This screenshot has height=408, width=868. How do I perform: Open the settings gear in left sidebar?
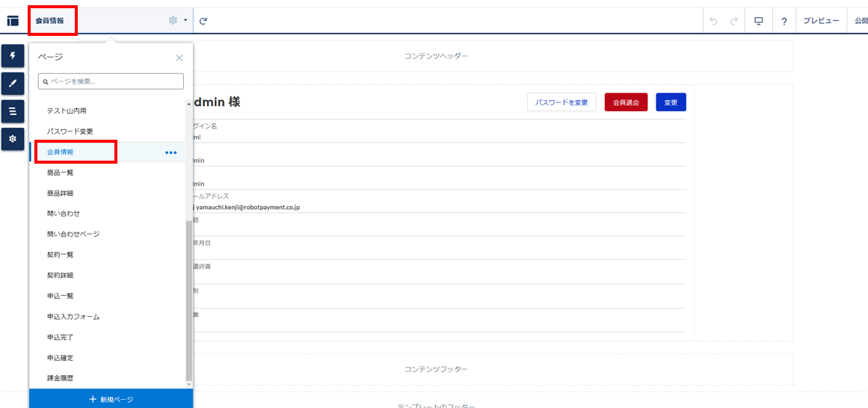pos(12,139)
